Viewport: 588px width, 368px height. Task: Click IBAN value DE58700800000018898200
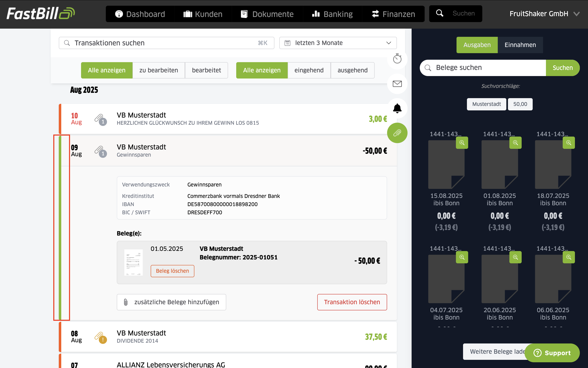click(222, 204)
